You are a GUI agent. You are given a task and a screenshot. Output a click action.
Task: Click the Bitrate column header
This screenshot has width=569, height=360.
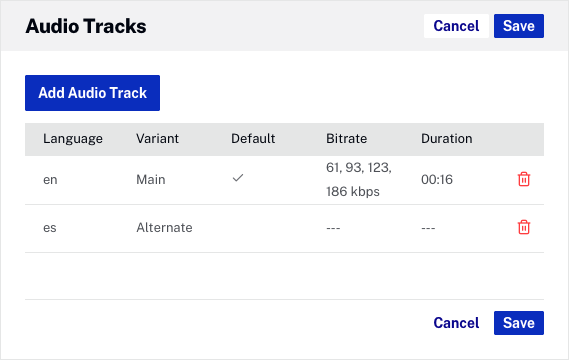point(347,139)
